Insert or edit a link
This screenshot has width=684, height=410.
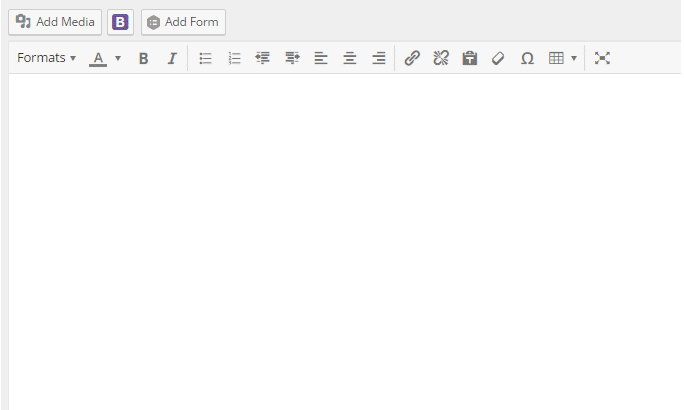(x=411, y=58)
